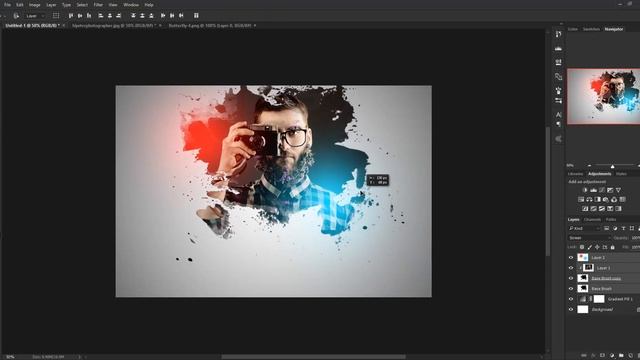Screen dimensions: 640x360
Task: Add Photo Filter adjustment
Action: [x=606, y=200]
